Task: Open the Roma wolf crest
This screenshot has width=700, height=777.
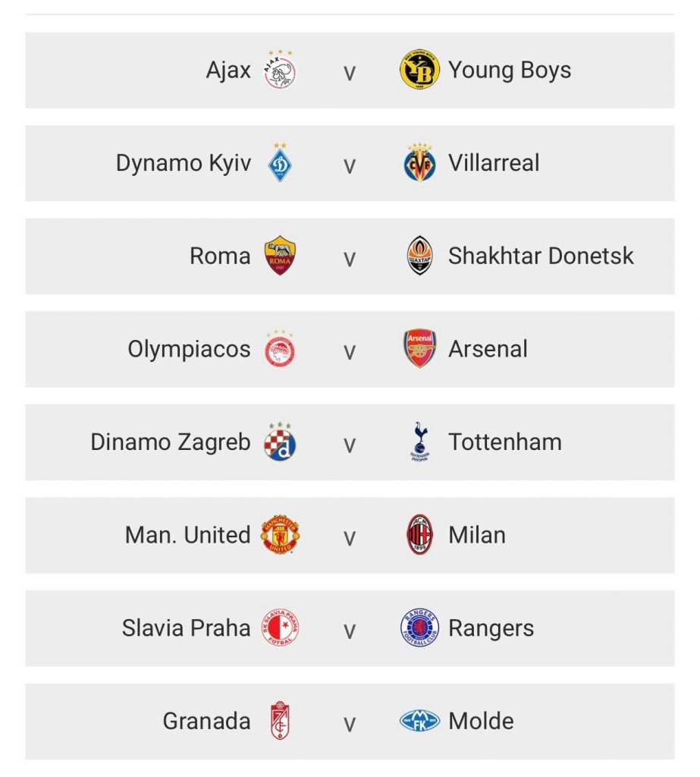Action: [280, 256]
